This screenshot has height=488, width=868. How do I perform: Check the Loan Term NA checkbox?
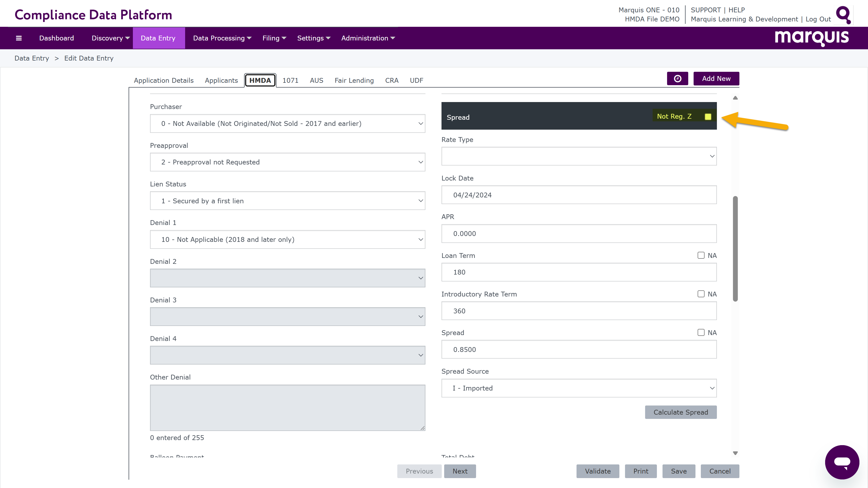(701, 255)
